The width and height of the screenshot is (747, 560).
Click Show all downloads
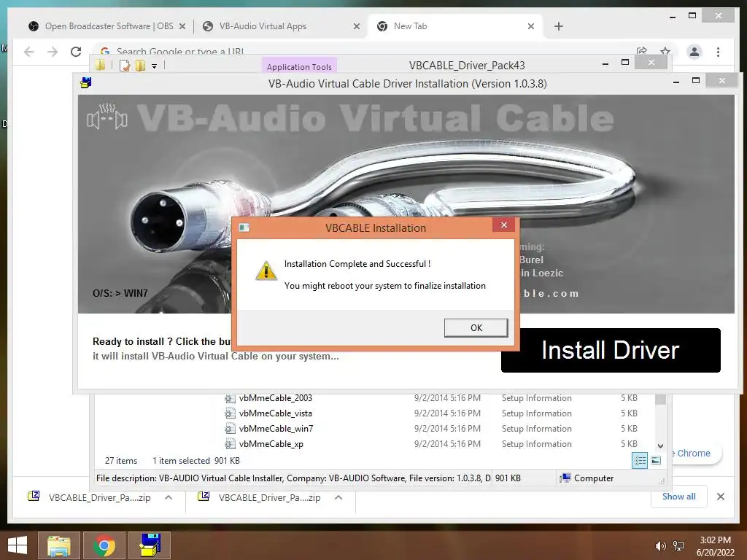click(x=678, y=497)
